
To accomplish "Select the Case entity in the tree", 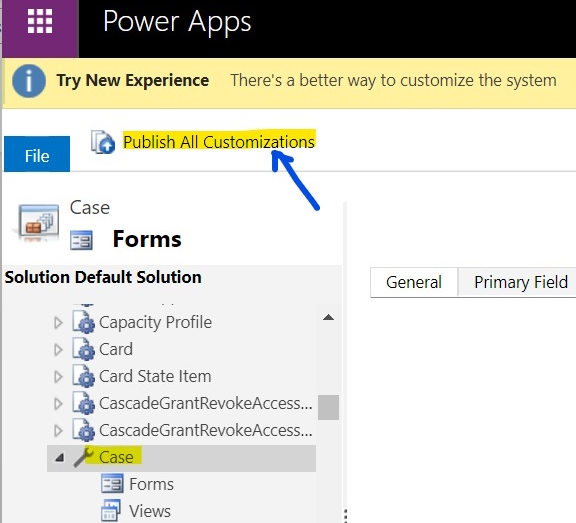I will [116, 458].
